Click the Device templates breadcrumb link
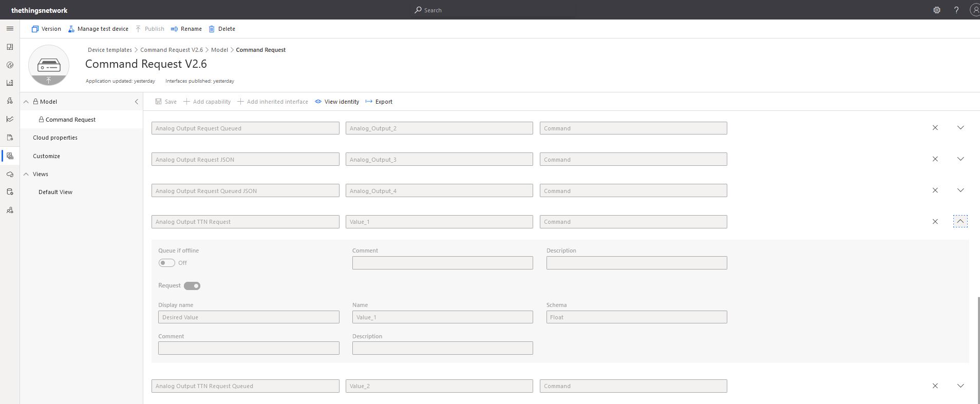 click(x=109, y=50)
